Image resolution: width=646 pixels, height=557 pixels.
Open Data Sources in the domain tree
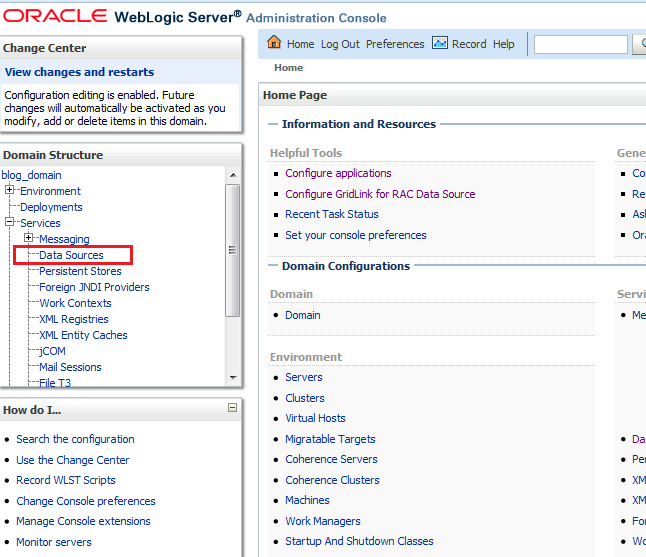click(71, 255)
